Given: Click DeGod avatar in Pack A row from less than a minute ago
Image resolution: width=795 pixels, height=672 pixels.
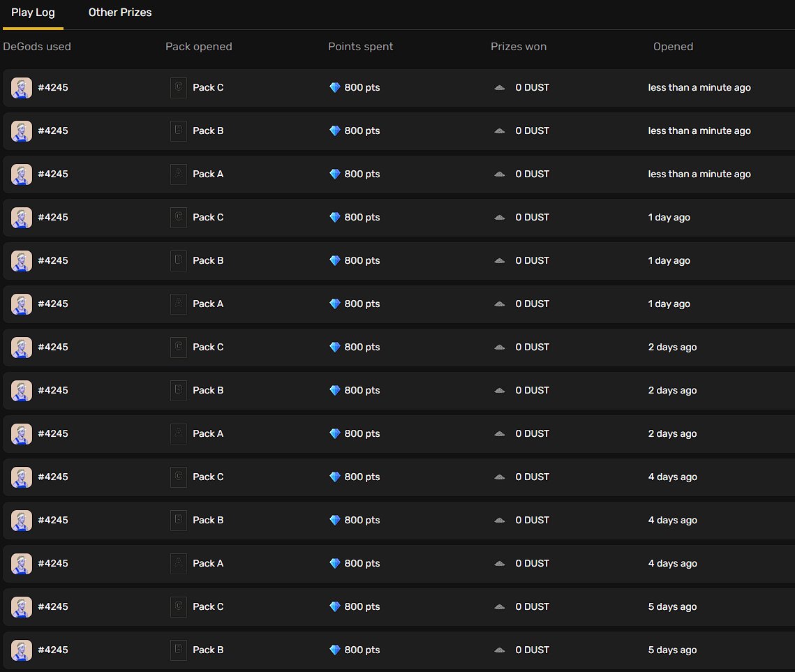Looking at the screenshot, I should point(22,174).
